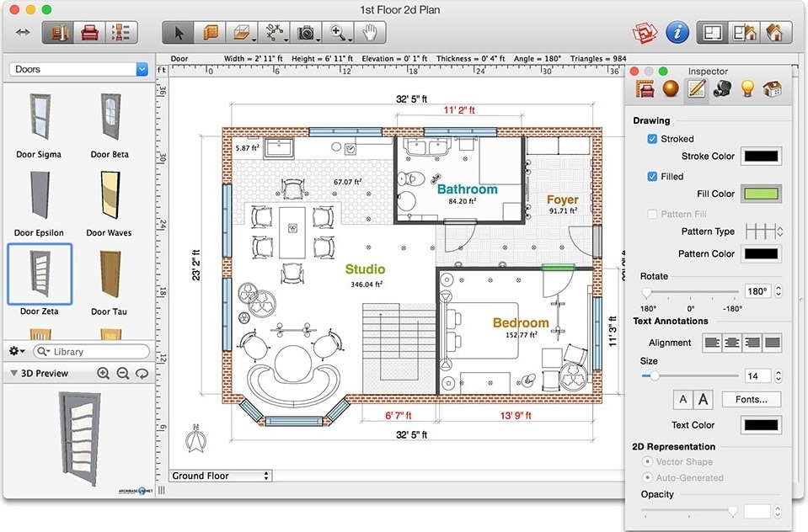Select the Door Sigma thumbnail
Image resolution: width=808 pixels, height=532 pixels.
pos(39,118)
